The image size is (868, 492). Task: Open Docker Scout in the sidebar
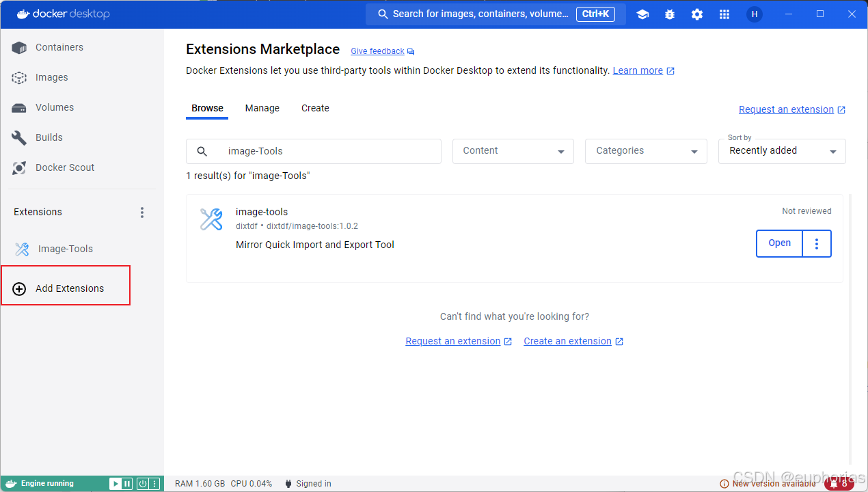click(x=82, y=167)
